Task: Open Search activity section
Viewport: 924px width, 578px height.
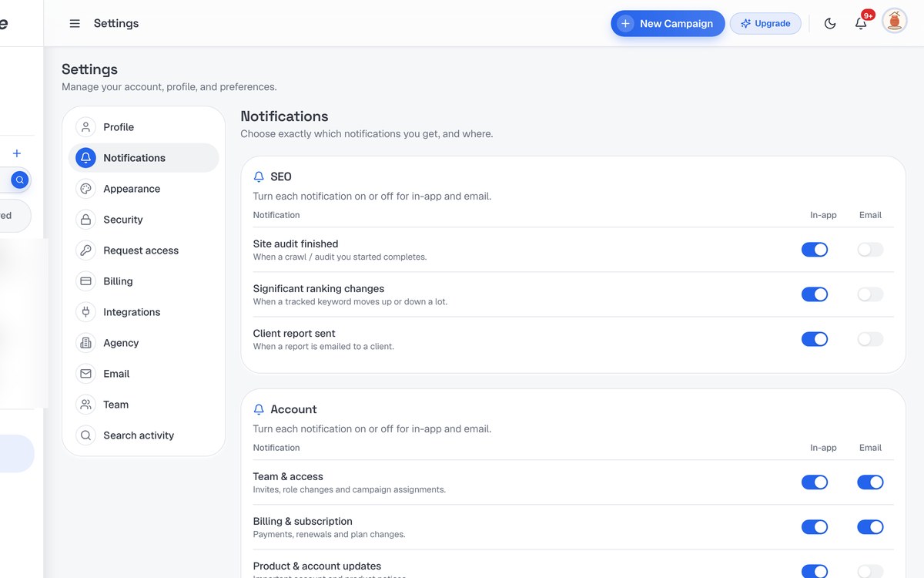Action: [144, 435]
